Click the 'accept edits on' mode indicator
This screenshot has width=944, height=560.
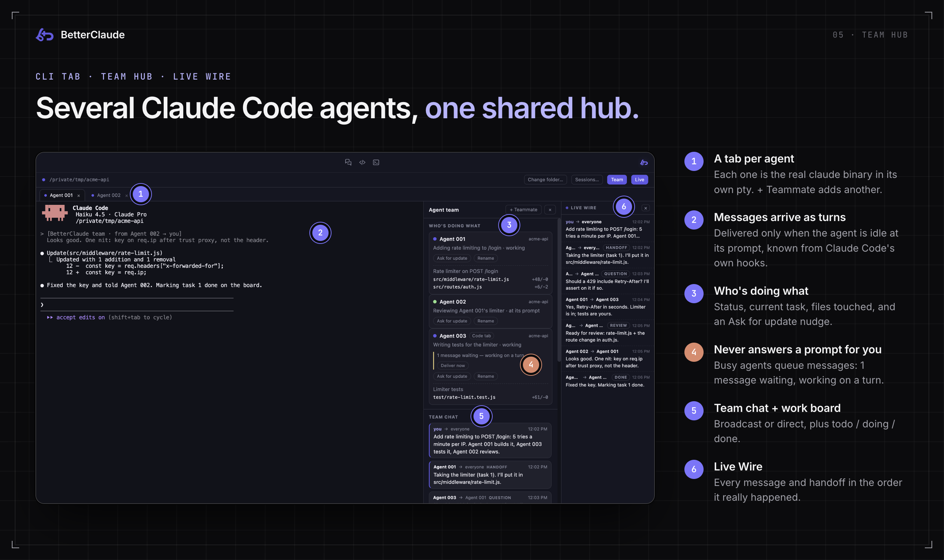80,317
